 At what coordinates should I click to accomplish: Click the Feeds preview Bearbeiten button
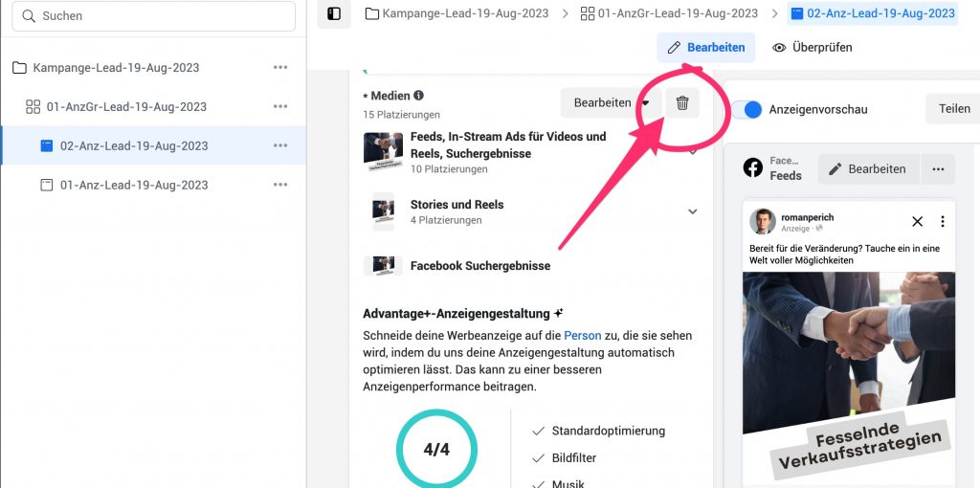(x=869, y=169)
